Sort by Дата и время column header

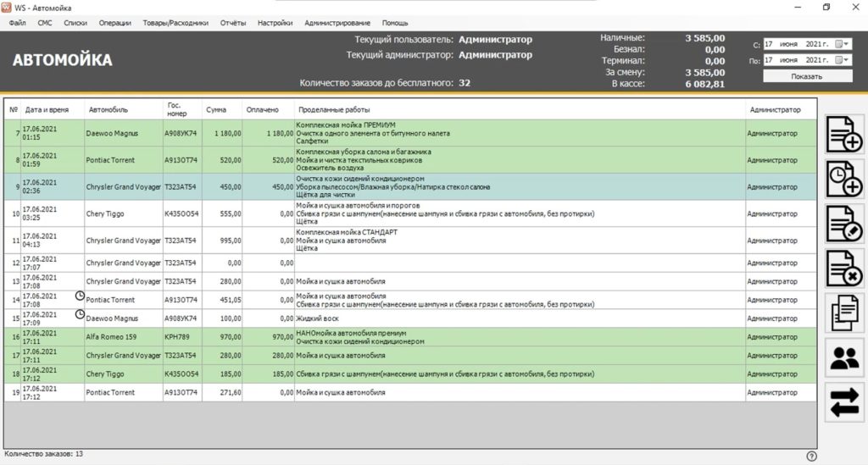tap(52, 109)
